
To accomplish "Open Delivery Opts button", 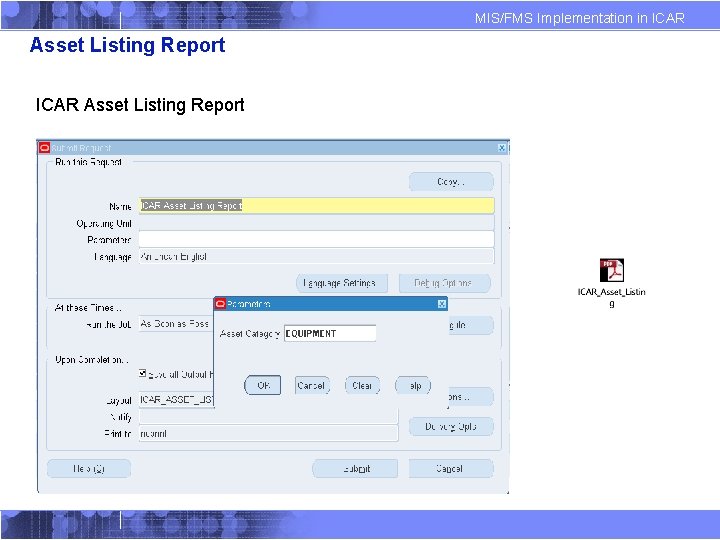I will point(451,427).
